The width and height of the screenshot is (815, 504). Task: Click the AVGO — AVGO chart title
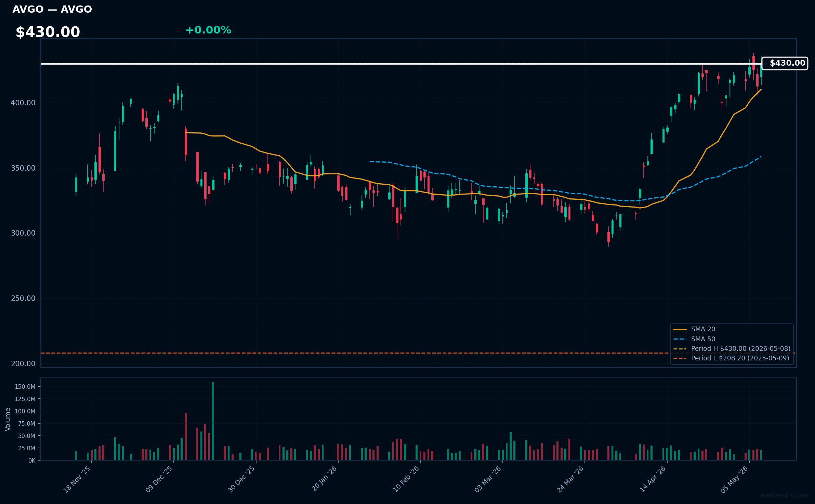[x=52, y=9]
